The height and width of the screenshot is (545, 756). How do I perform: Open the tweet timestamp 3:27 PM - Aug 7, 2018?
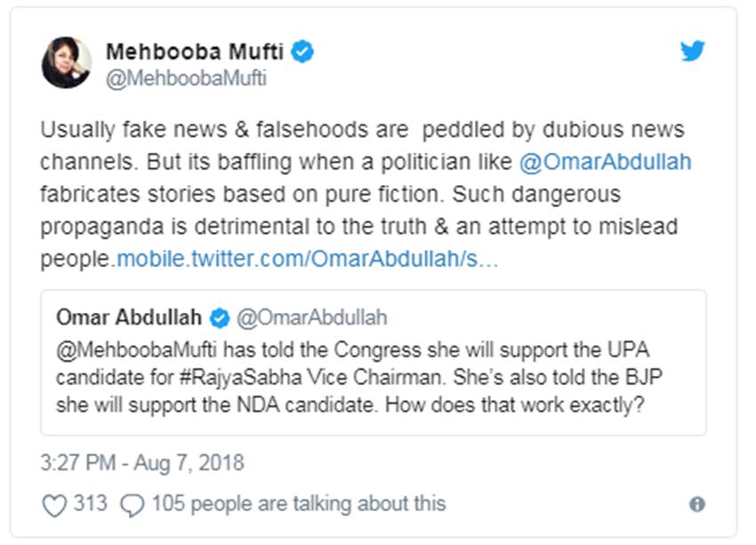coord(142,463)
